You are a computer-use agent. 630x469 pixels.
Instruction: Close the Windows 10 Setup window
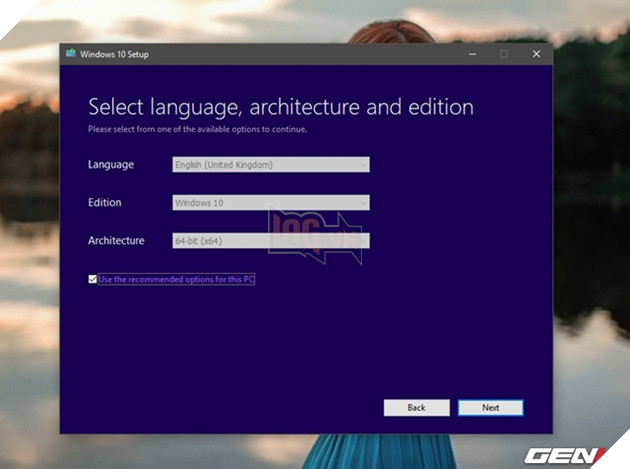(x=536, y=54)
